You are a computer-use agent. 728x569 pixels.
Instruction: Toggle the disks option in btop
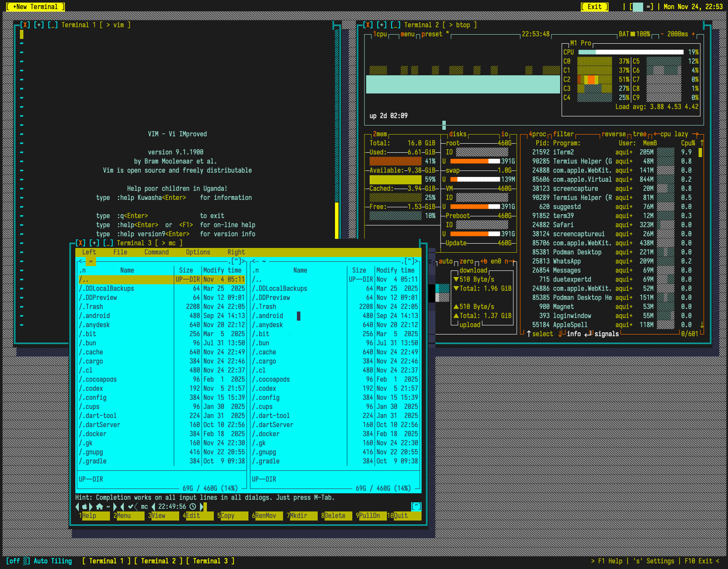point(458,134)
